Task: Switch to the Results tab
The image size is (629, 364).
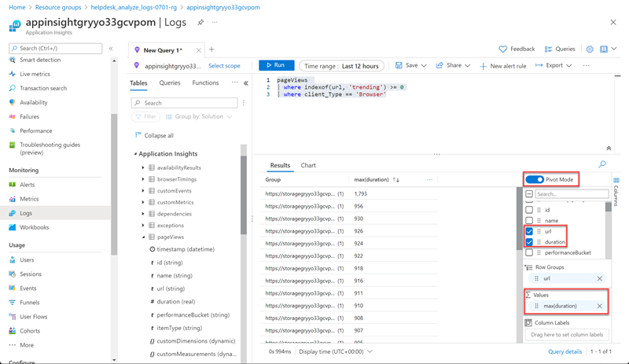Action: click(x=280, y=165)
